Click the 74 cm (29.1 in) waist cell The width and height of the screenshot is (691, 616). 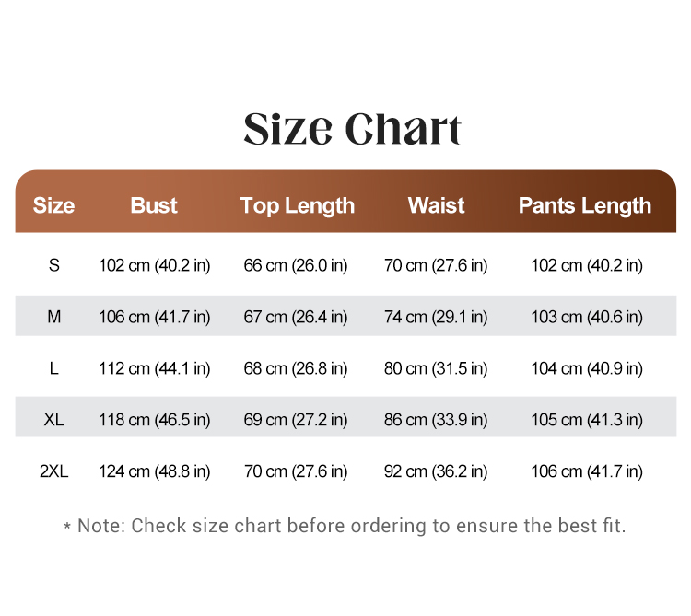click(436, 317)
